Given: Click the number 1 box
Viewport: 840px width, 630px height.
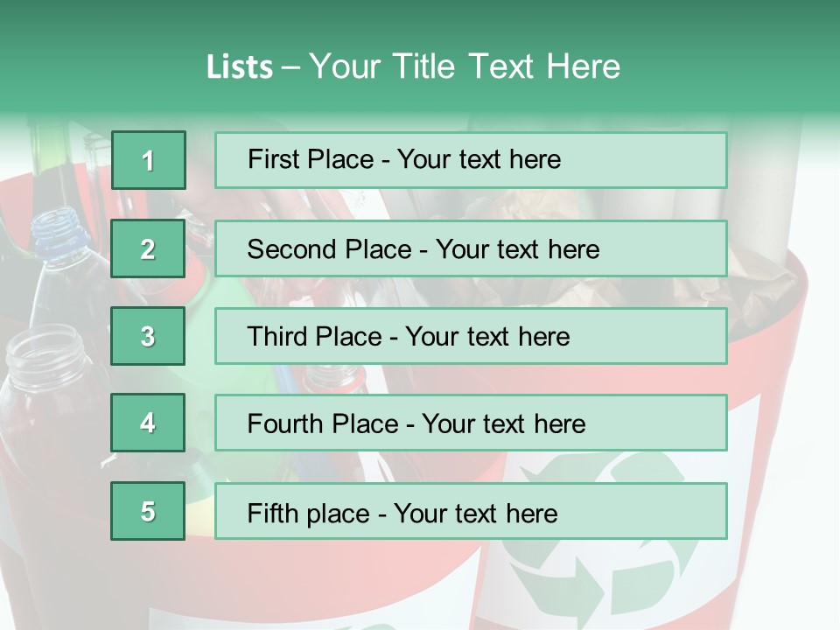Looking at the screenshot, I should [149, 160].
